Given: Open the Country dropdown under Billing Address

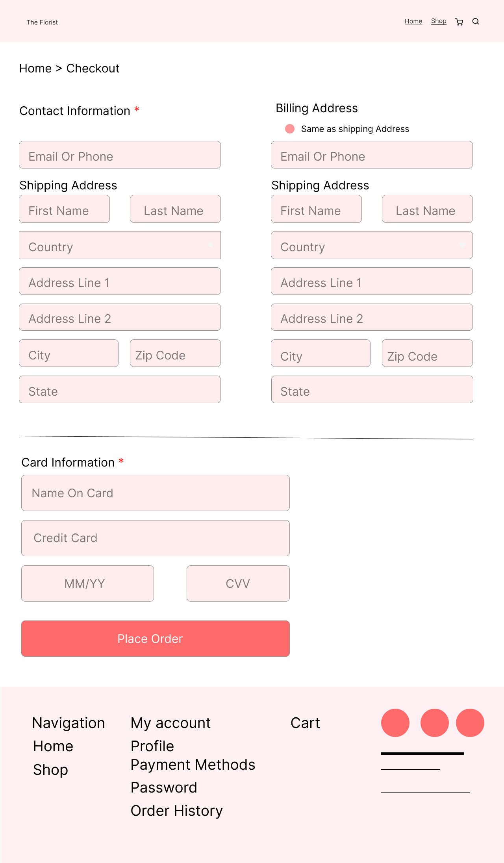Looking at the screenshot, I should tap(372, 245).
